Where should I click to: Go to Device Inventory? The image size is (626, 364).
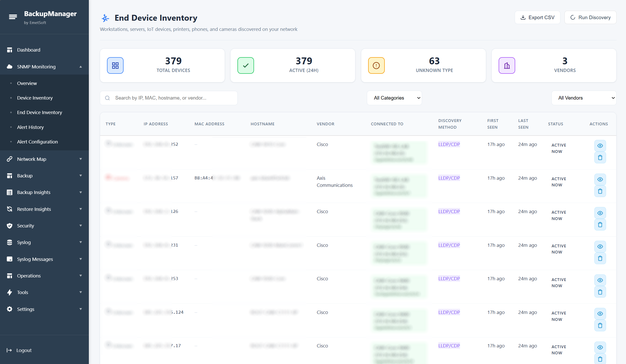[x=35, y=98]
